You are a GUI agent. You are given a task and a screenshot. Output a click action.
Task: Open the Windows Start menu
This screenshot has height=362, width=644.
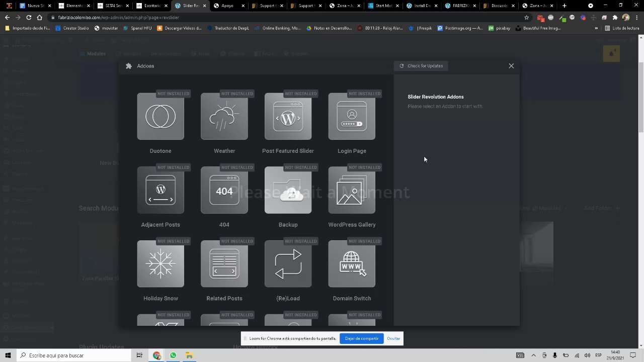click(8, 355)
